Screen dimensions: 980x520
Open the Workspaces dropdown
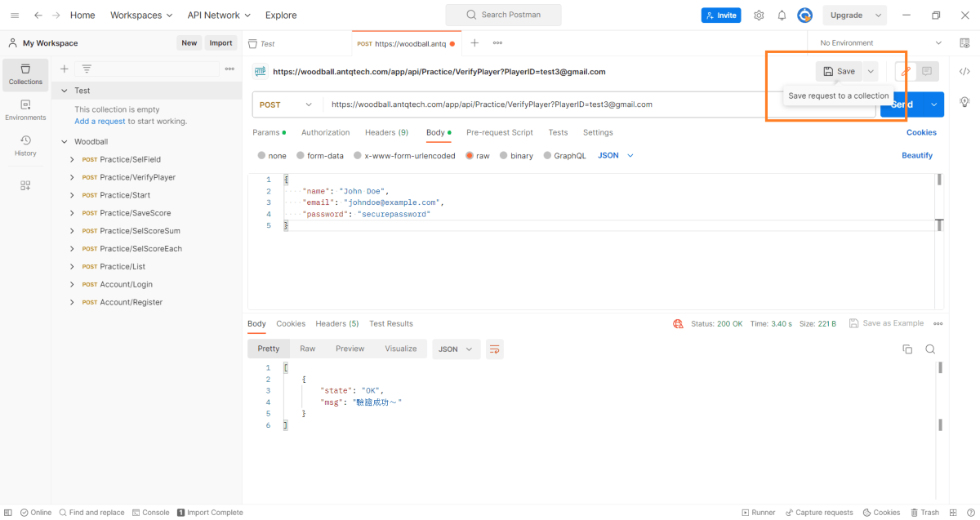click(141, 15)
